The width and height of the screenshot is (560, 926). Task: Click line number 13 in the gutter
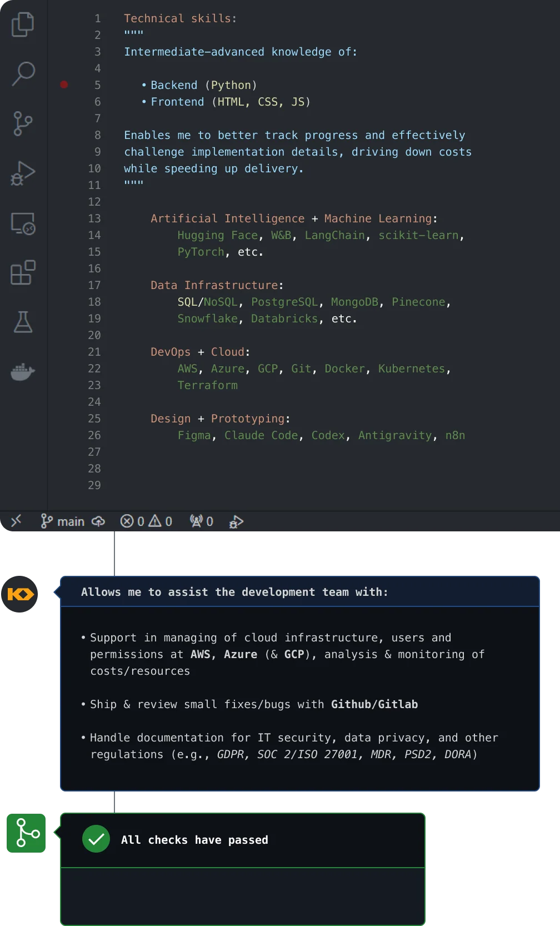tap(94, 218)
